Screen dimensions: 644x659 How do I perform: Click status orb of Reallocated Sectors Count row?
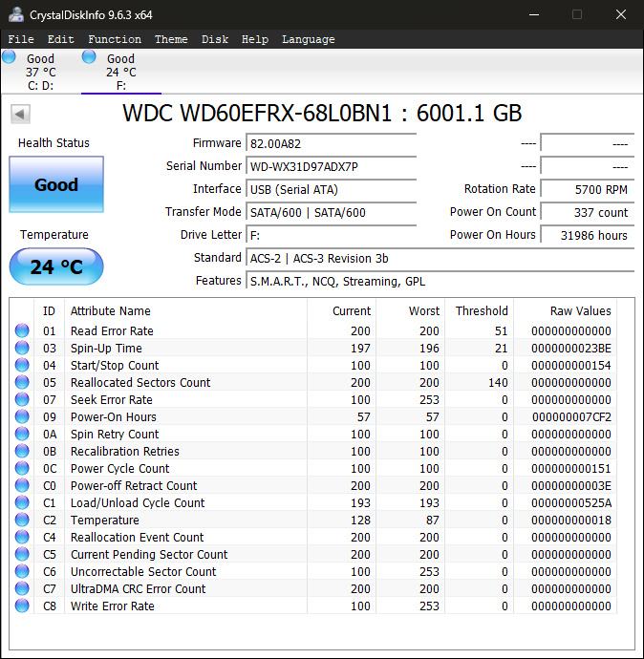[22, 382]
